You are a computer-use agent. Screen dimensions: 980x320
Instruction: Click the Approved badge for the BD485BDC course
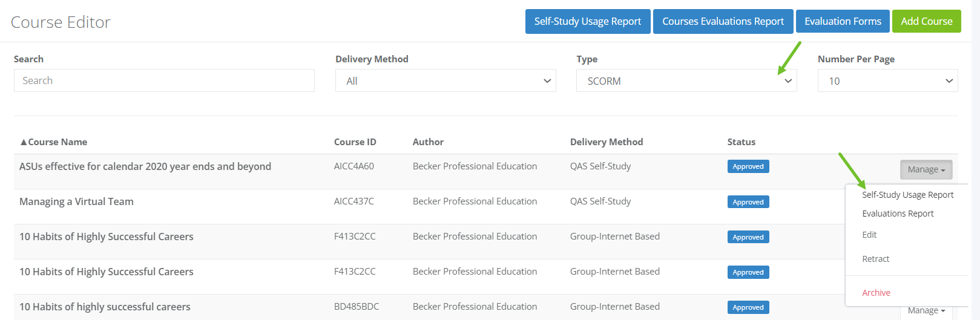(x=748, y=307)
